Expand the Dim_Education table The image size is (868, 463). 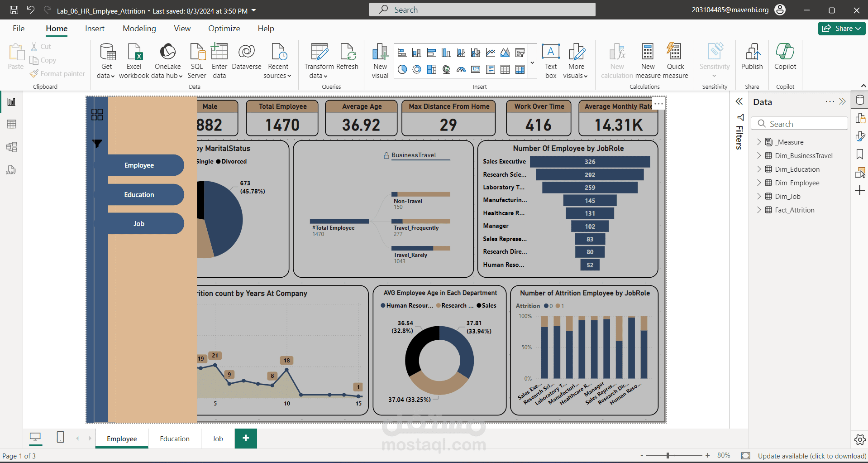pyautogui.click(x=759, y=169)
